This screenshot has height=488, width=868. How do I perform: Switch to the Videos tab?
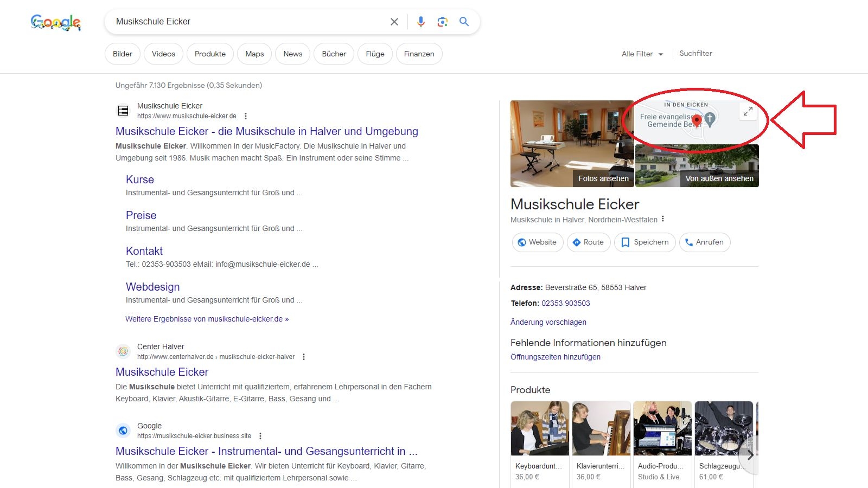(163, 54)
